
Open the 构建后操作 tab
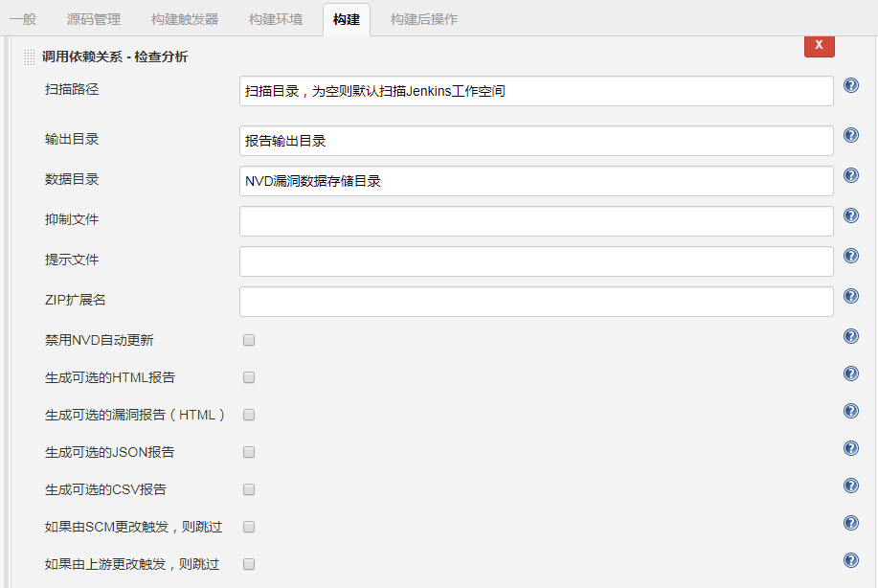(424, 19)
